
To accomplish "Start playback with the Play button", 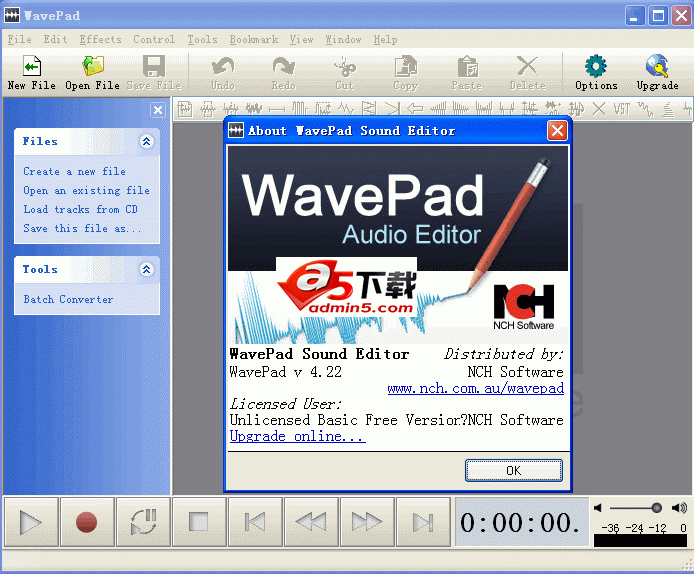I will coord(31,522).
